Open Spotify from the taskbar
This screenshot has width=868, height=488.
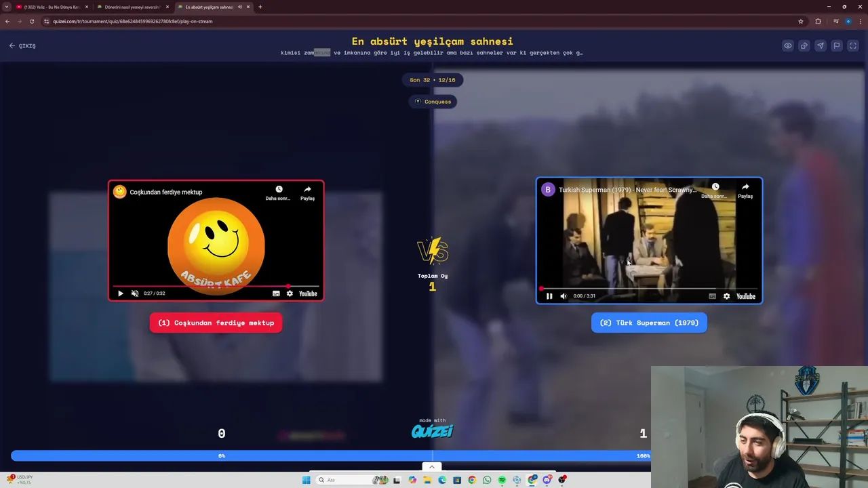(502, 480)
